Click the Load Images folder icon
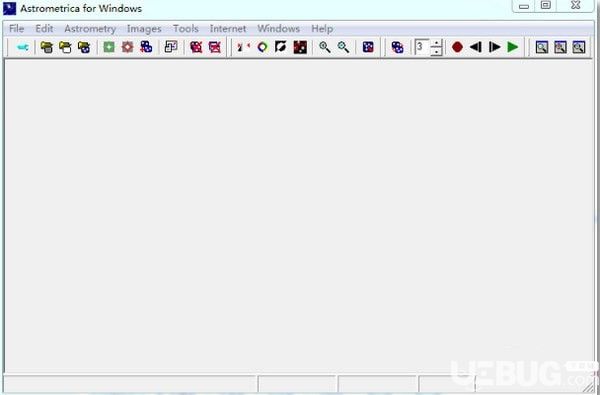The image size is (600, 395). (x=47, y=47)
